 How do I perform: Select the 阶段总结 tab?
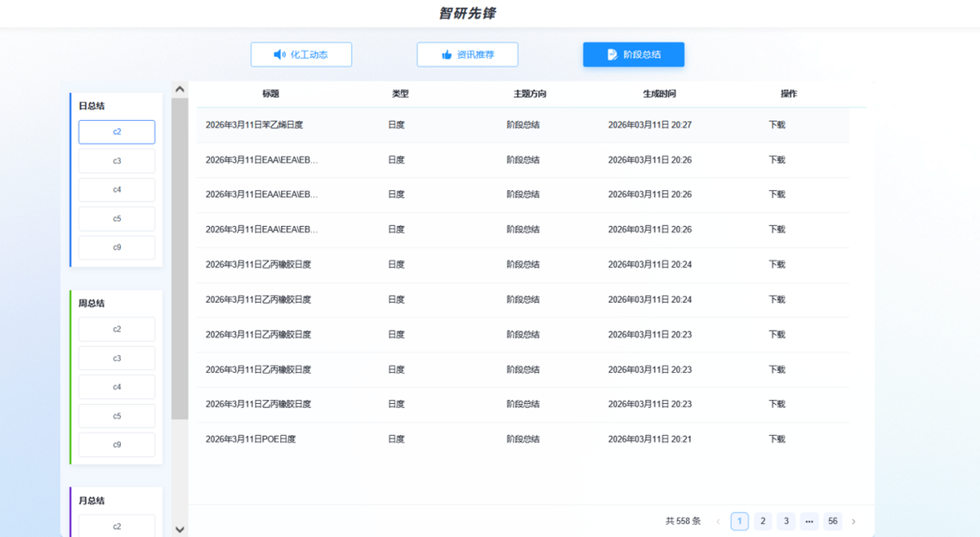[634, 55]
